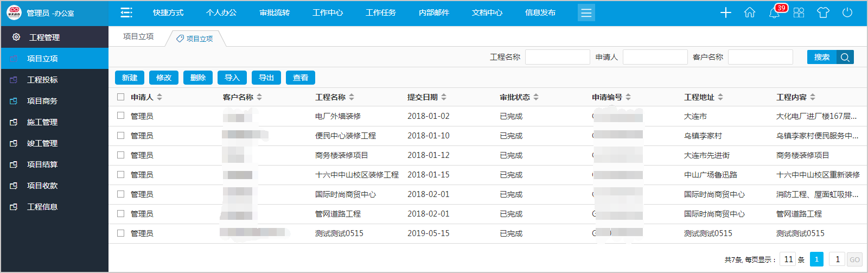This screenshot has height=273, width=868.
Task: Click the go-to-page number field
Action: pos(838,259)
